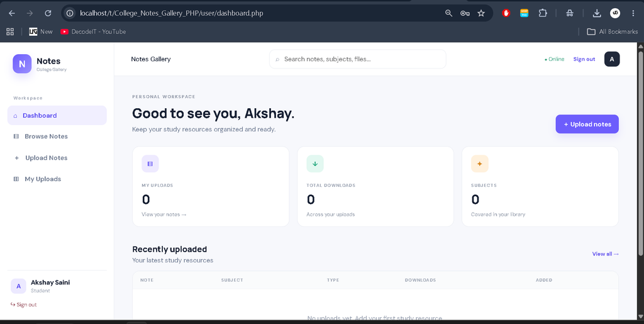Viewport: 644px width, 324px height.
Task: Click the + Upload notes button
Action: (x=587, y=124)
